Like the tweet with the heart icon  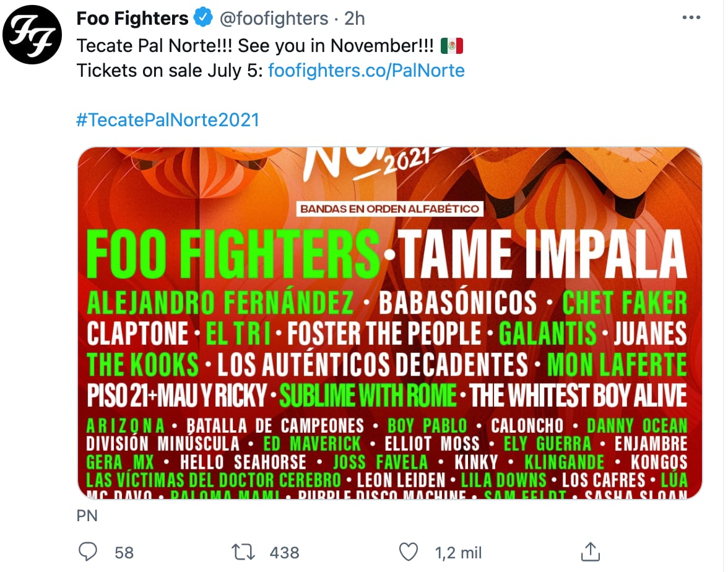409,551
